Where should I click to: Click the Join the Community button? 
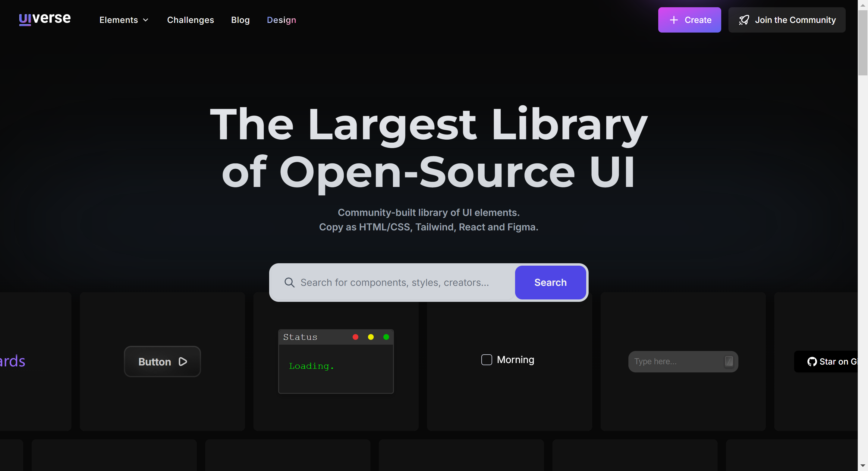[x=787, y=20]
